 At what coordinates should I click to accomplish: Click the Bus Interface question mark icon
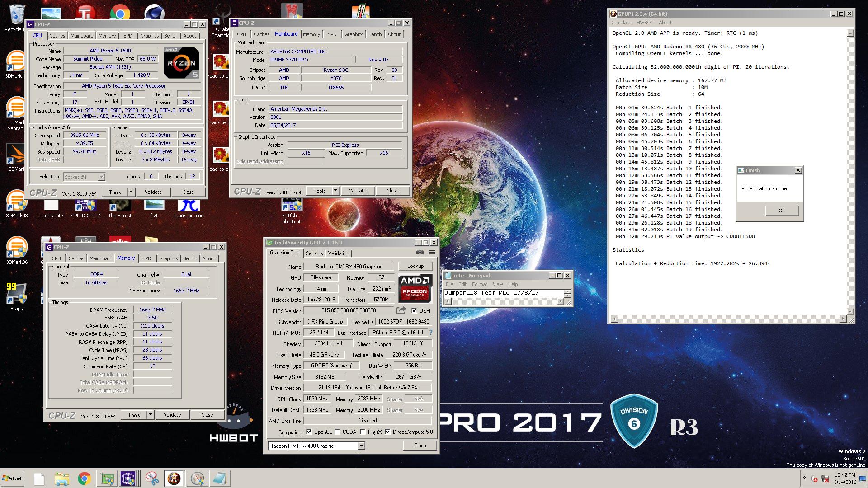click(430, 333)
